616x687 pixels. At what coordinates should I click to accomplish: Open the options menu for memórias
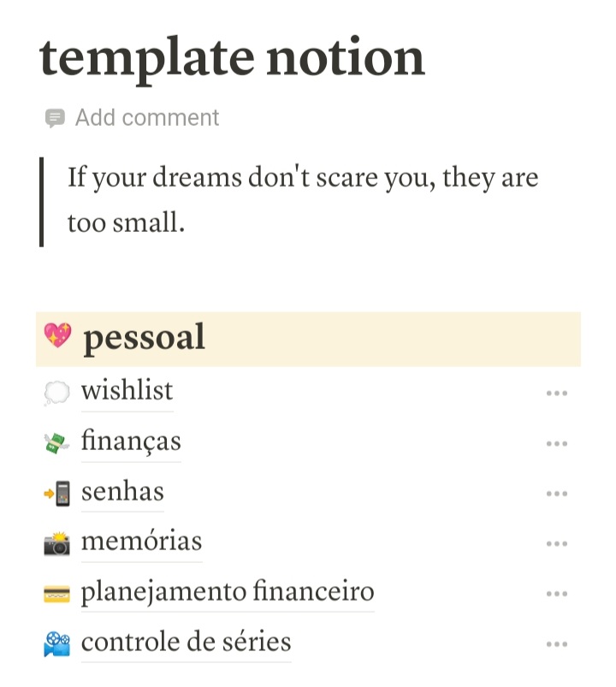(x=558, y=543)
